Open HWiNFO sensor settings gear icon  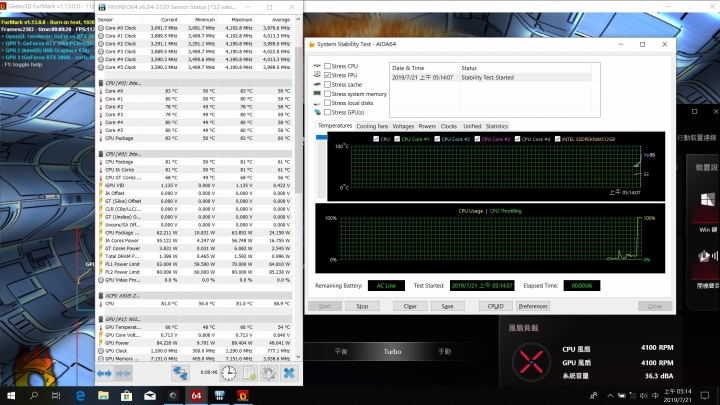click(x=269, y=373)
